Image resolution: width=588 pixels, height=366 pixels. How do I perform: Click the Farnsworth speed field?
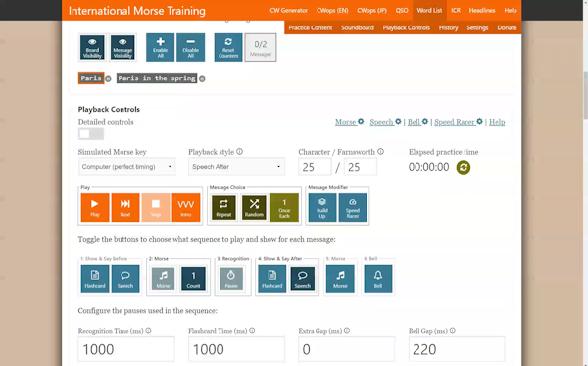click(x=361, y=167)
